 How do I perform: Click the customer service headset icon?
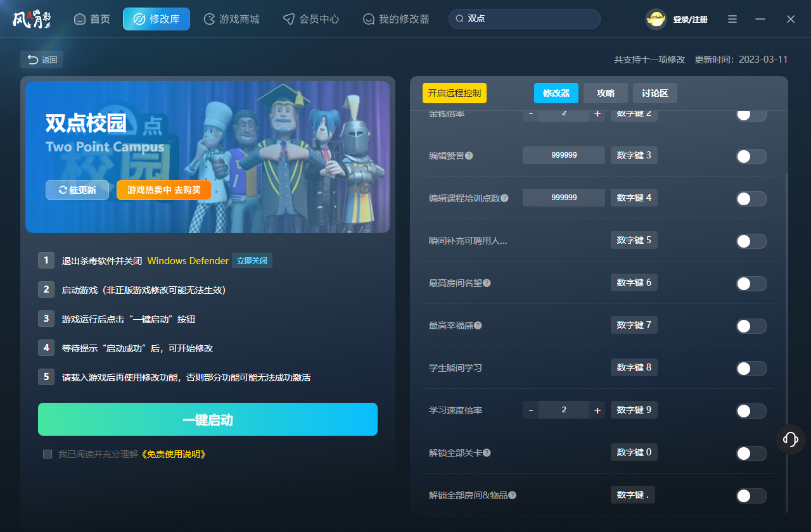790,439
